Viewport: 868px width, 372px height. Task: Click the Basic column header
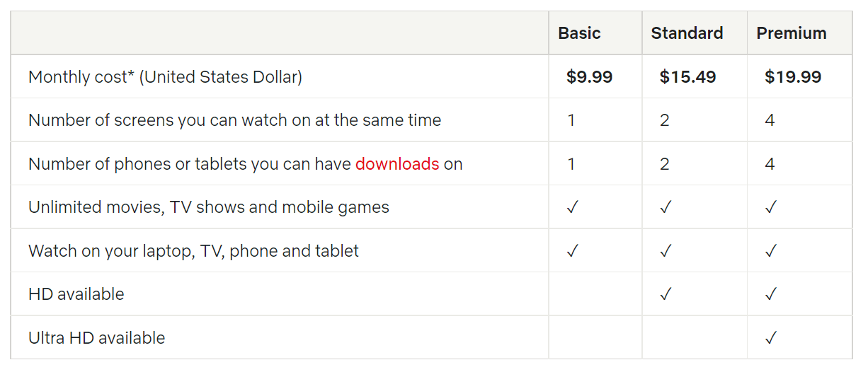[x=579, y=33]
